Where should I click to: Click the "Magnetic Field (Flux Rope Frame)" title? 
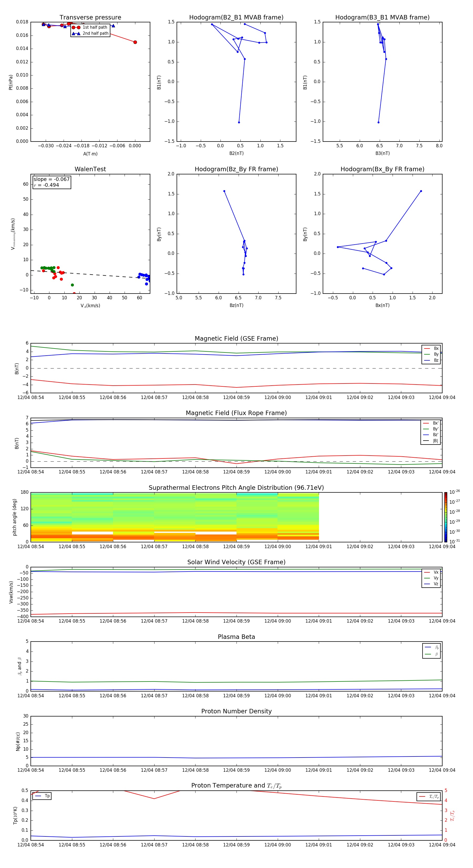click(x=236, y=413)
